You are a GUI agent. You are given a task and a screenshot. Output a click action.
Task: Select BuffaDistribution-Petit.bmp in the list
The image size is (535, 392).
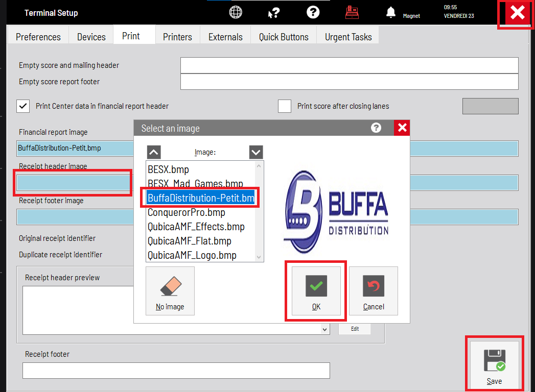[201, 198]
